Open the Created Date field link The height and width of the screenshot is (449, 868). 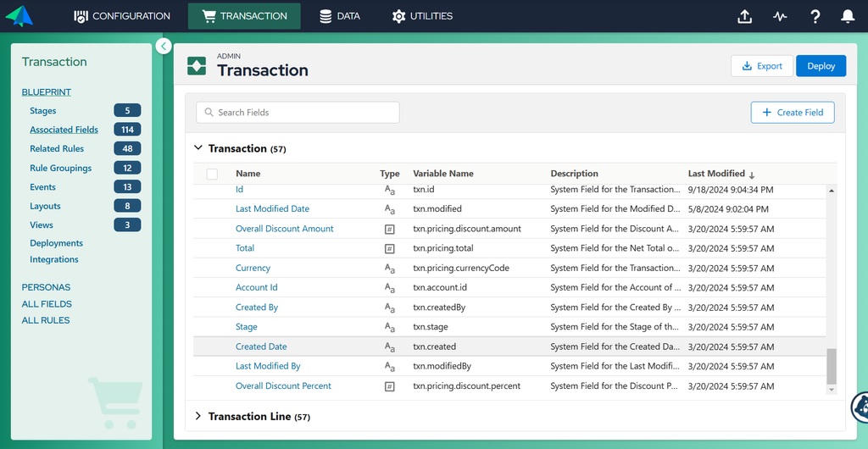click(261, 346)
